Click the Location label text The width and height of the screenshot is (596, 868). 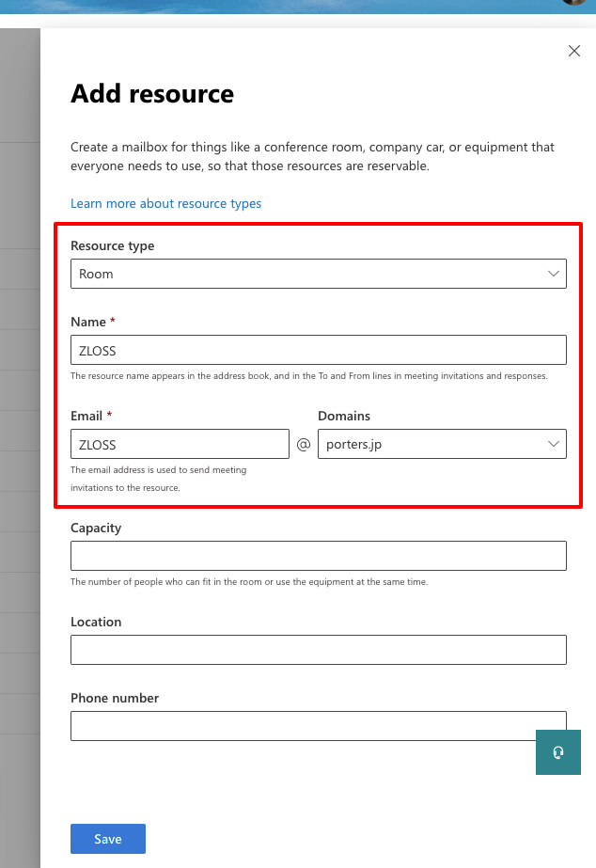pos(96,622)
